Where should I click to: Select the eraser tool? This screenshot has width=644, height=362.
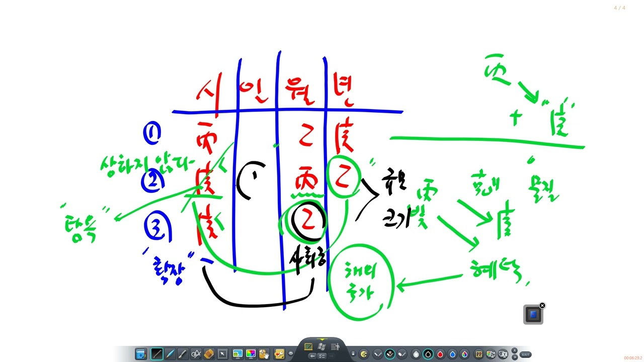pos(209,354)
